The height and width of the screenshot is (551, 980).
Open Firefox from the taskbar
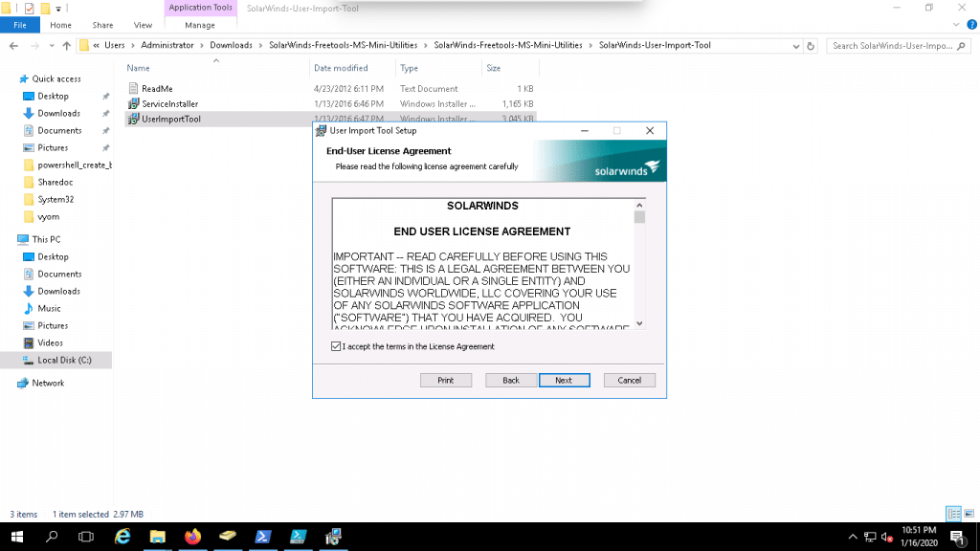(x=193, y=537)
